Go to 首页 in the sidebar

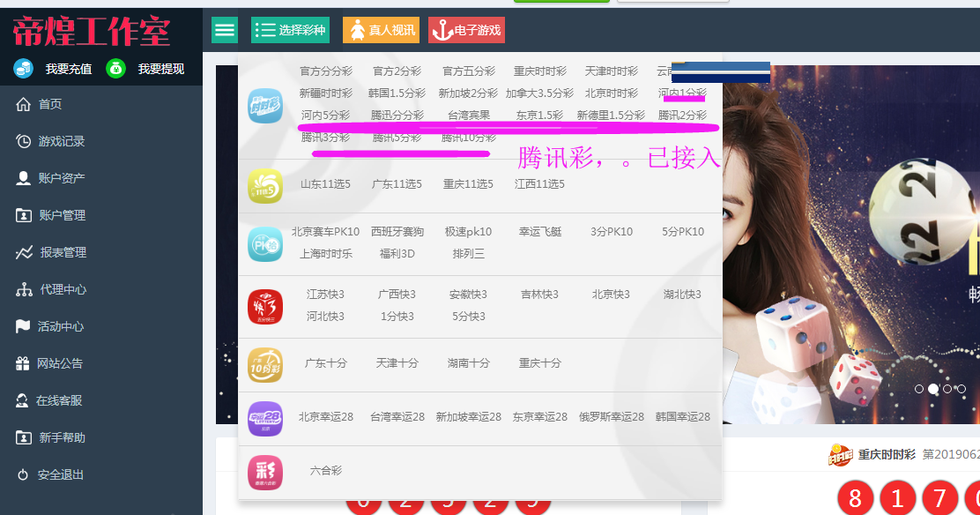pyautogui.click(x=49, y=104)
